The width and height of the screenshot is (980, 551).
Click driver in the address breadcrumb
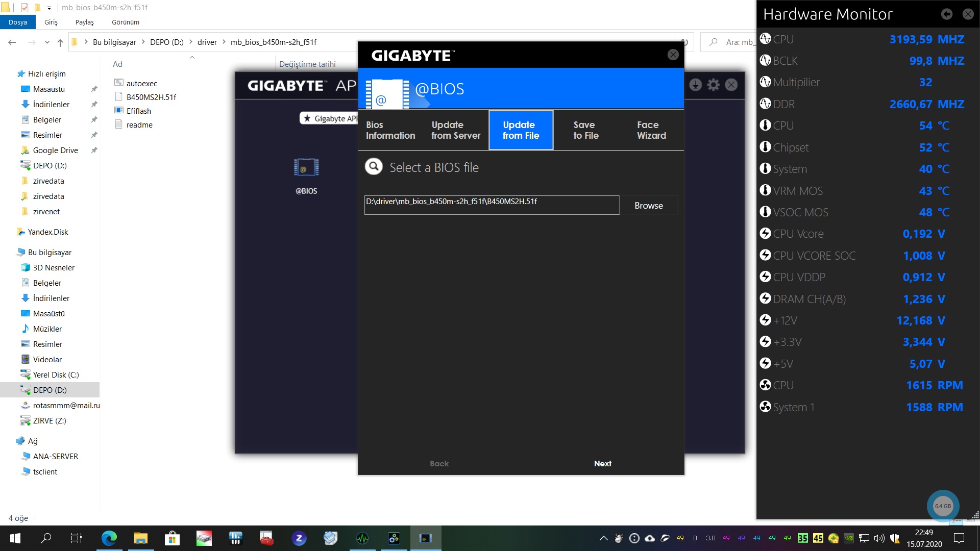click(207, 42)
